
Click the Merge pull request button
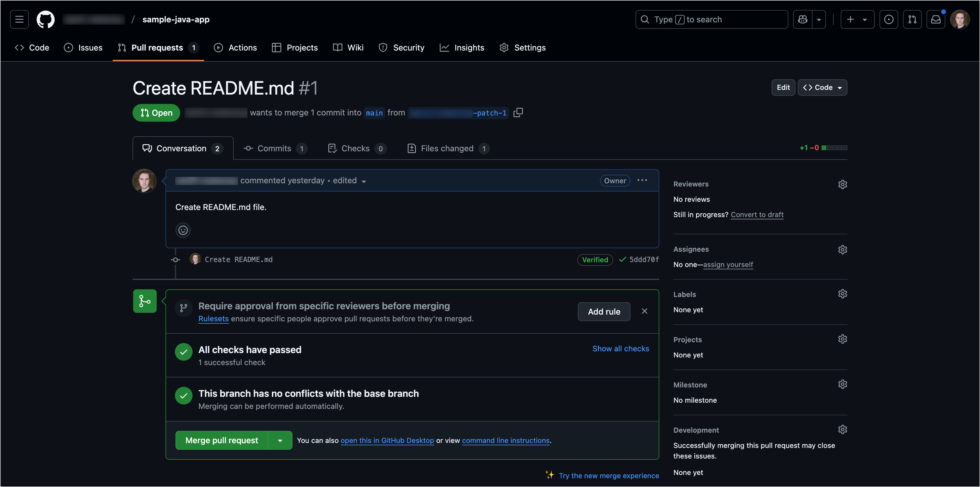pyautogui.click(x=221, y=440)
